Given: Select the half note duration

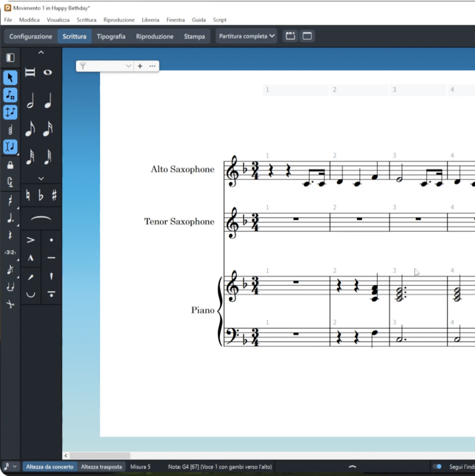Looking at the screenshot, I should [30, 101].
